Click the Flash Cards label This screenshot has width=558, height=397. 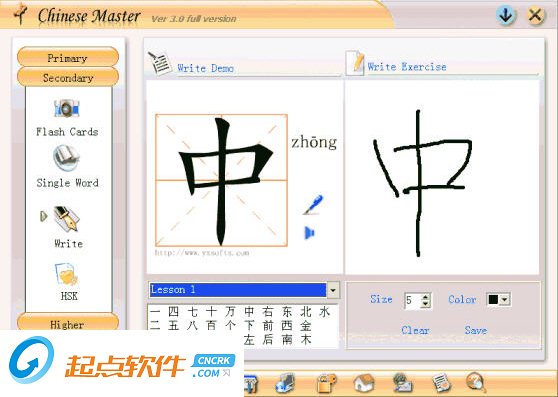[x=67, y=132]
